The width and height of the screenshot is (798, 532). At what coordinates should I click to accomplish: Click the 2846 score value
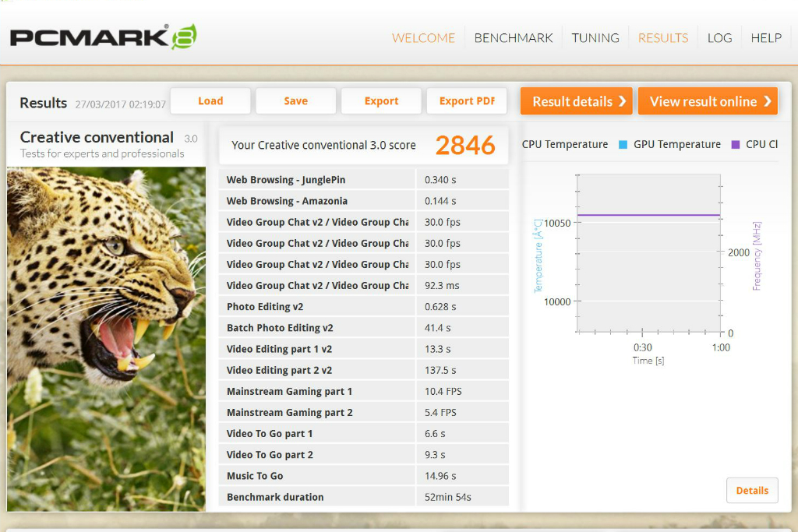click(465, 145)
